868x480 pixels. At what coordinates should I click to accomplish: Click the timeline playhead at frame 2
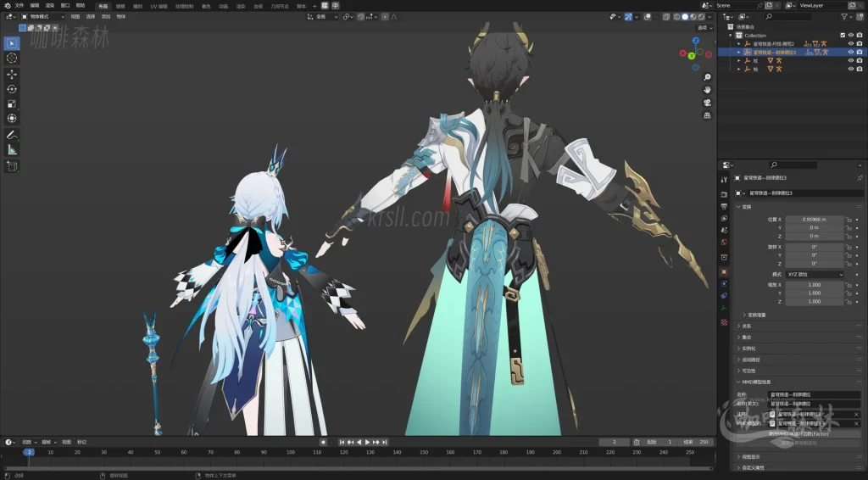click(29, 452)
